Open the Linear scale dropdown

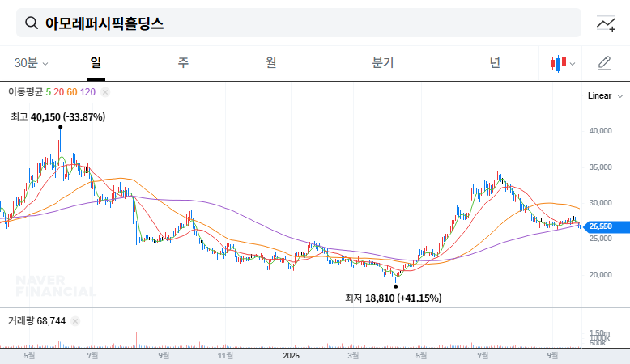606,95
